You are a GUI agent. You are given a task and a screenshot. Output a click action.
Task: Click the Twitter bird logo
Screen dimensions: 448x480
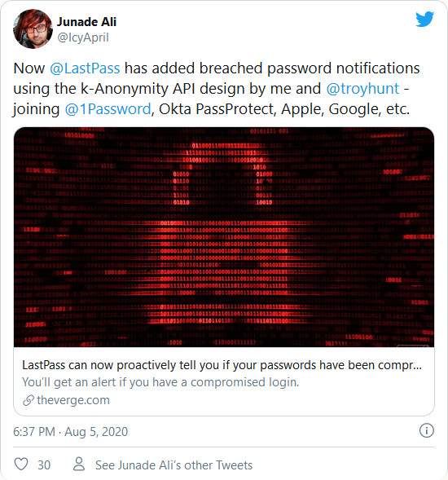pos(424,19)
